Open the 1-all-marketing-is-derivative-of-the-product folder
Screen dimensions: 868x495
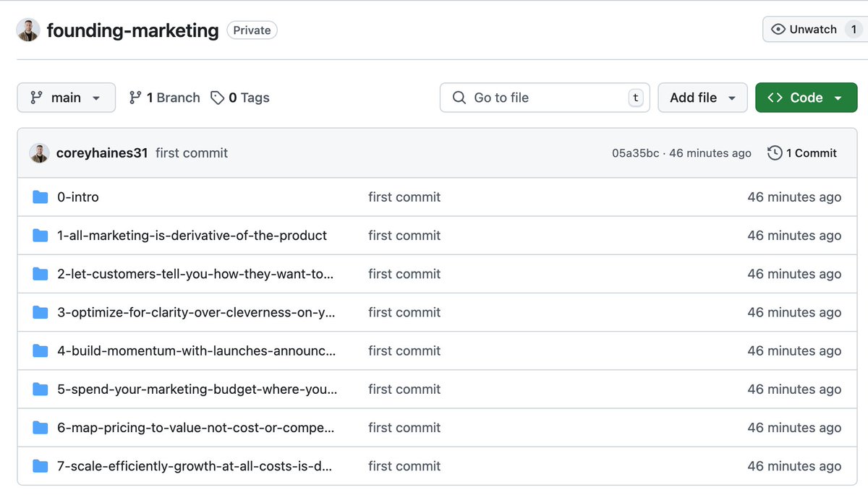pos(192,236)
